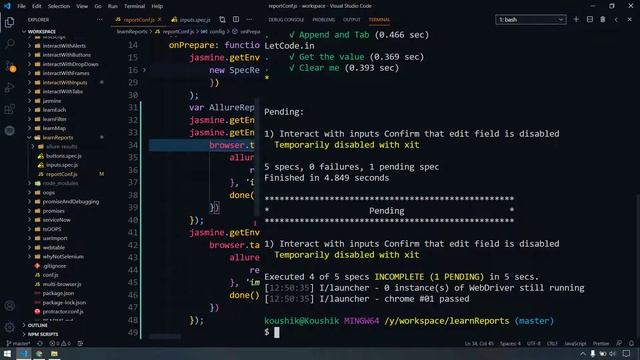This screenshot has width=640, height=360.
Task: Click the open changes compare icon
Action: pos(222,20)
